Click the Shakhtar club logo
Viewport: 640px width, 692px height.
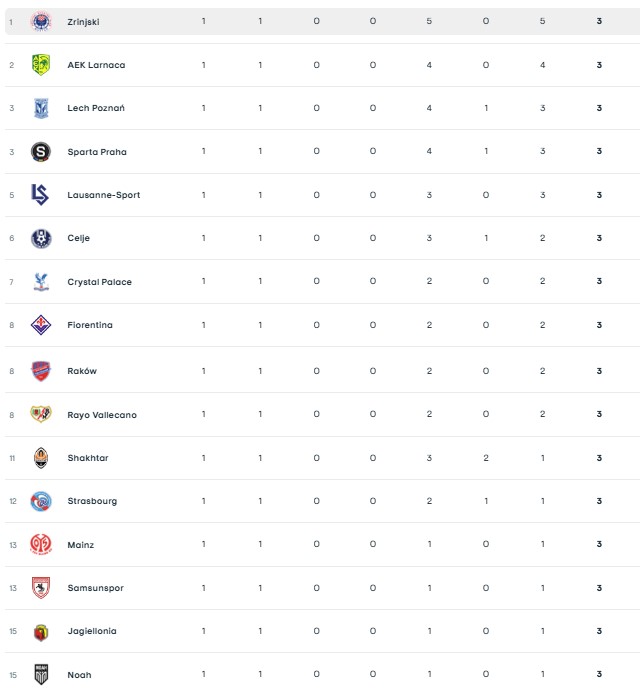(x=40, y=458)
